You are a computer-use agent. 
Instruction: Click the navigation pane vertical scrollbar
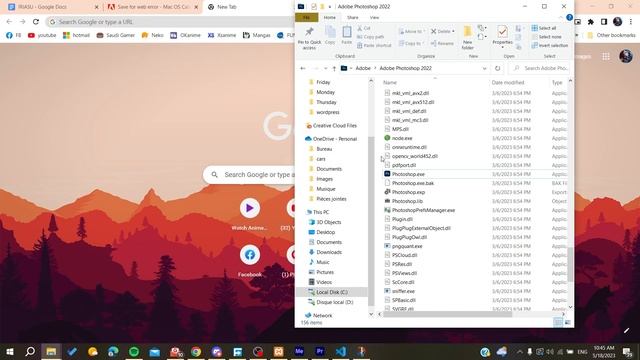click(x=371, y=220)
